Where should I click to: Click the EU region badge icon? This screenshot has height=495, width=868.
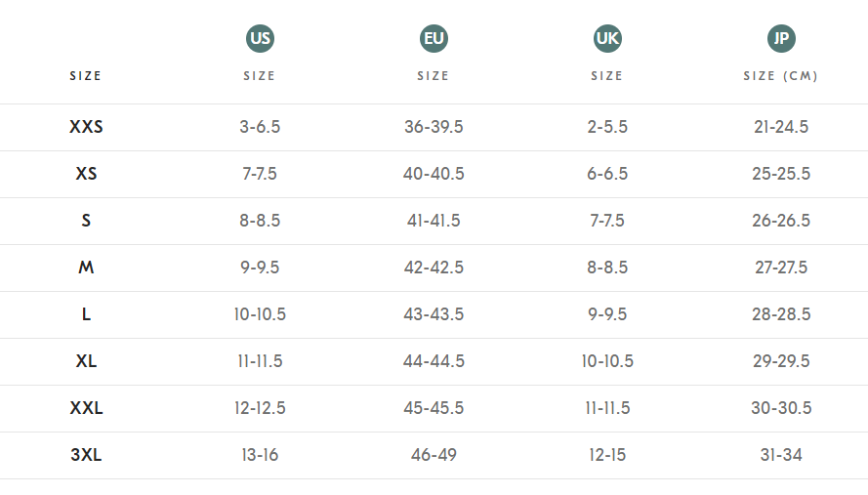(434, 39)
